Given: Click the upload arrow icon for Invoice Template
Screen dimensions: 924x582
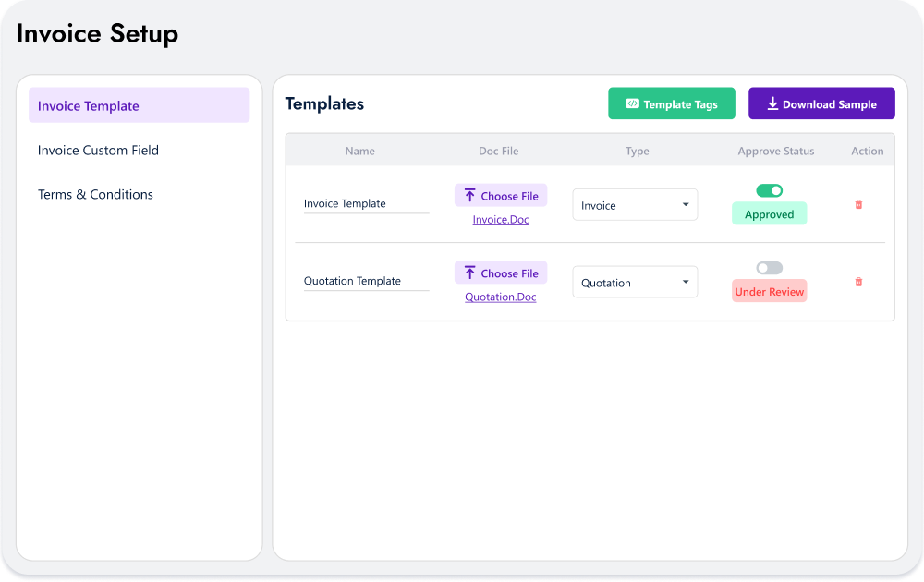Looking at the screenshot, I should [x=471, y=195].
